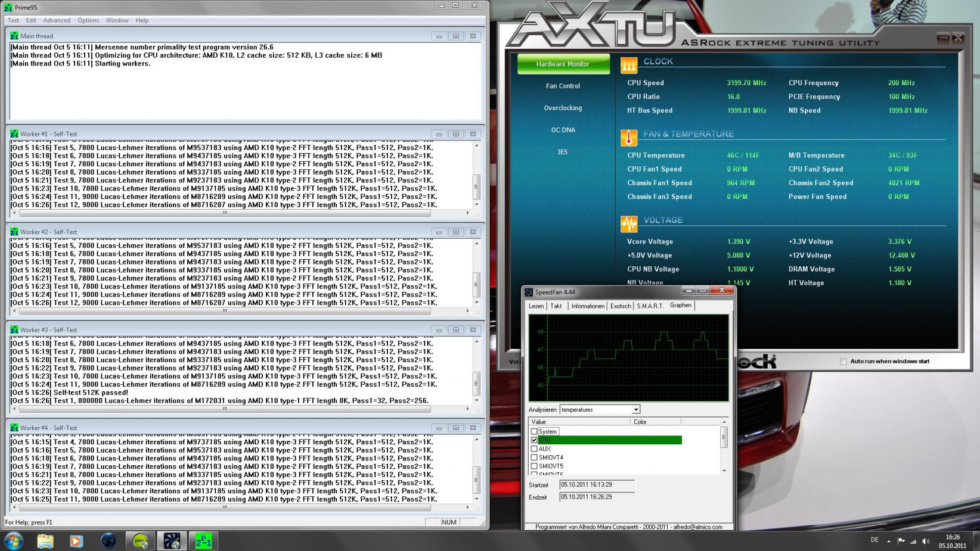
Task: Open the Analysieren temperatures dropdown
Action: coord(636,409)
